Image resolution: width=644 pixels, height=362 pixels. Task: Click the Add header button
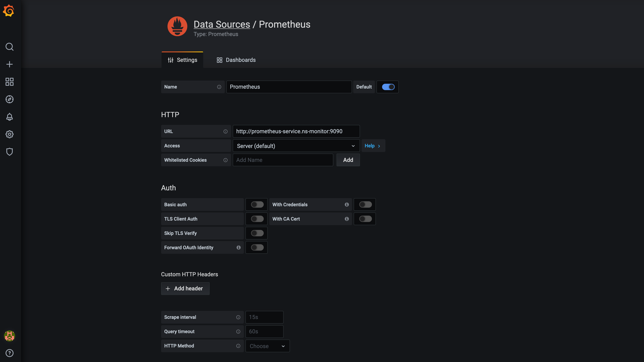coord(185,288)
